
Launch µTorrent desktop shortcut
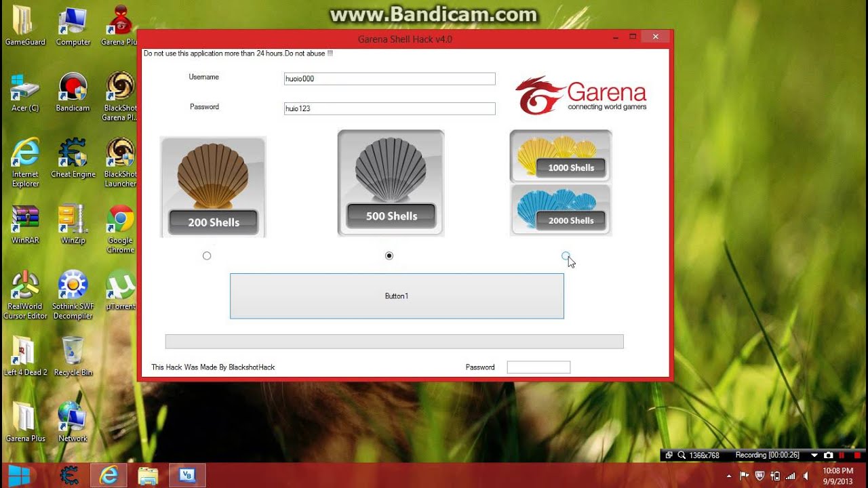(x=120, y=290)
